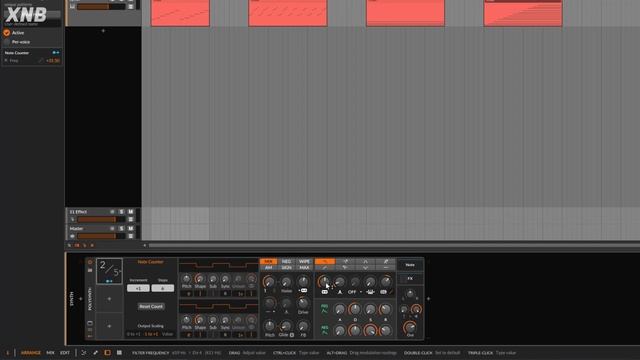Click the Steps value field

(162, 288)
